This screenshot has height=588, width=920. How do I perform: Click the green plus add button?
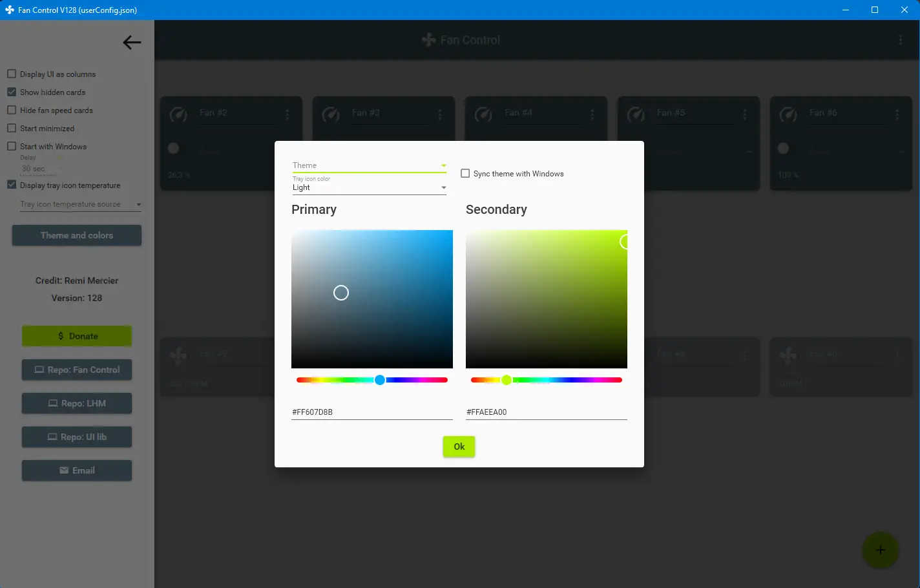(880, 550)
